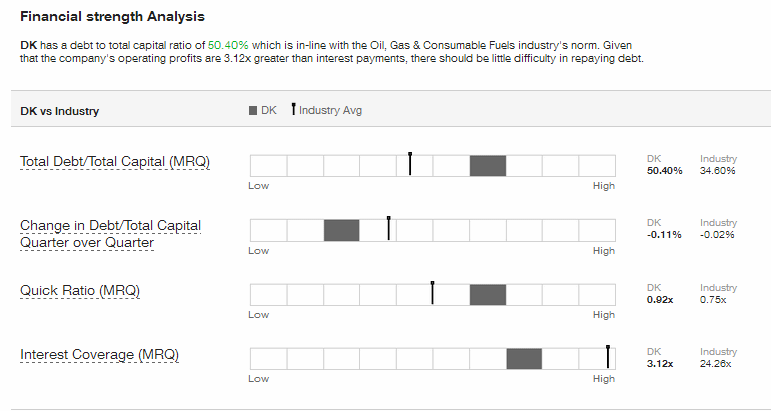Click the DK vs Industry header
This screenshot has height=411, width=771.
tap(59, 111)
